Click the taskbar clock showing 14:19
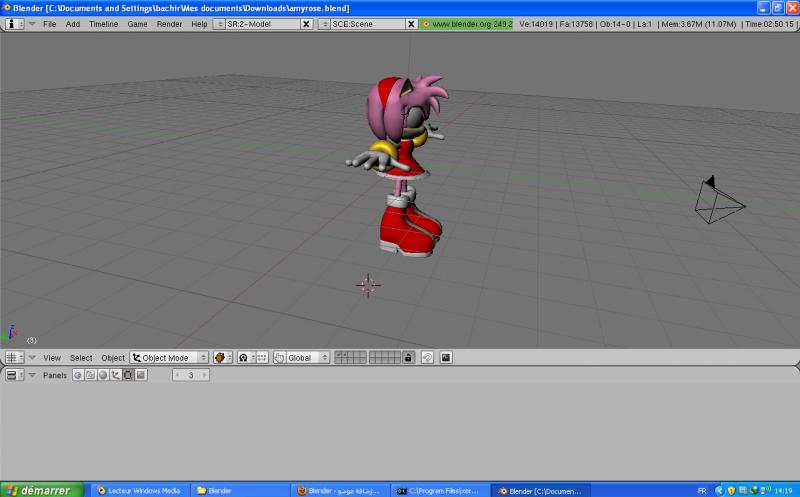Image resolution: width=800 pixels, height=497 pixels. [x=784, y=490]
